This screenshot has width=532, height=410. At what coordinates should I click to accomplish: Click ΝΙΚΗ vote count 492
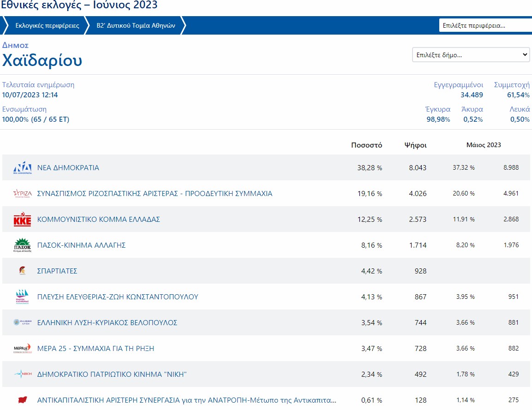coord(420,374)
